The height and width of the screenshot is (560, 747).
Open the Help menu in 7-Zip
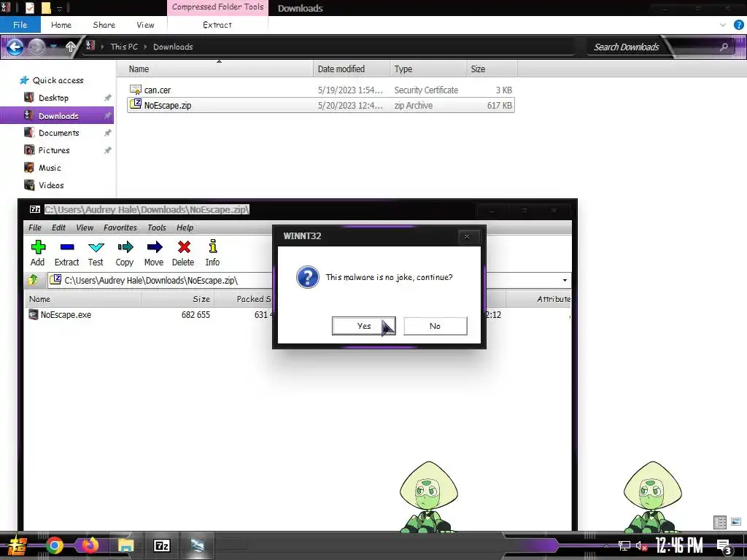[185, 227]
